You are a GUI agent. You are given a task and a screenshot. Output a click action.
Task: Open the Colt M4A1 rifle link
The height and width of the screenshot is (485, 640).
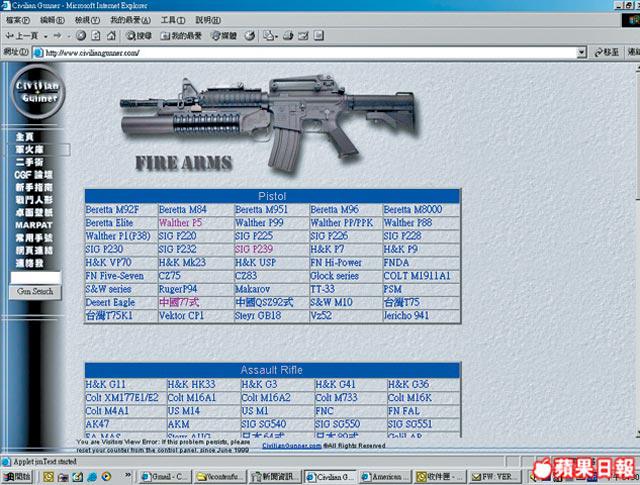(107, 411)
